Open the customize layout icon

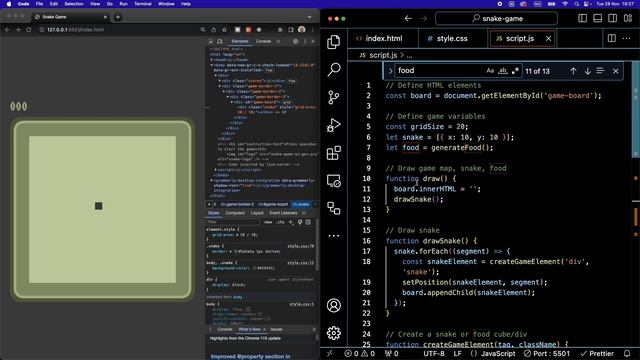[628, 18]
